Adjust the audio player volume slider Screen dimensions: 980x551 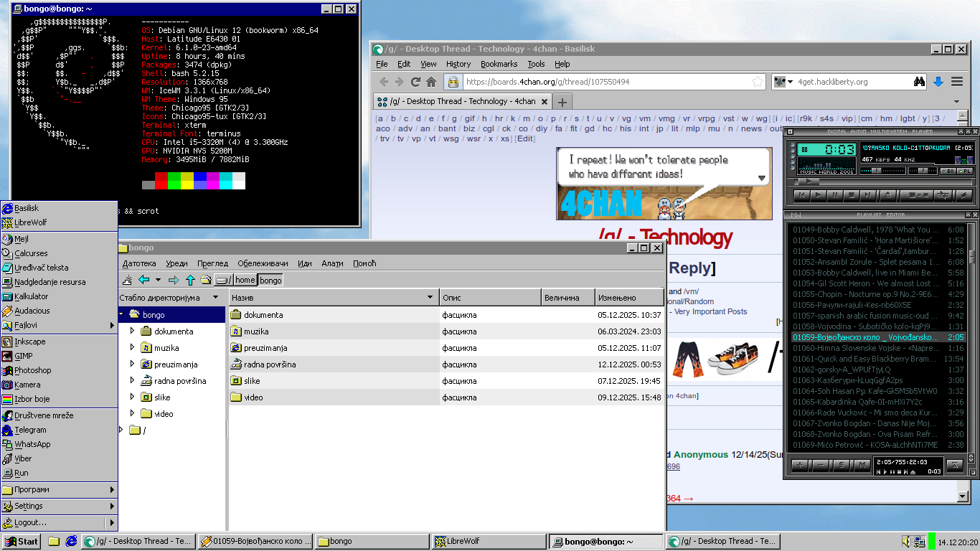coord(882,171)
